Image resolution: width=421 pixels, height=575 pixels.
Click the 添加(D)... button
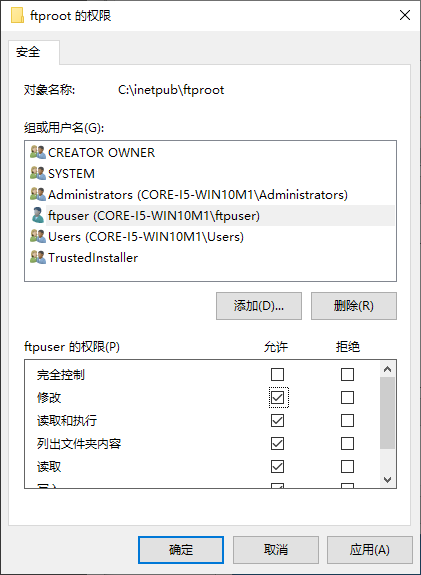(x=259, y=306)
